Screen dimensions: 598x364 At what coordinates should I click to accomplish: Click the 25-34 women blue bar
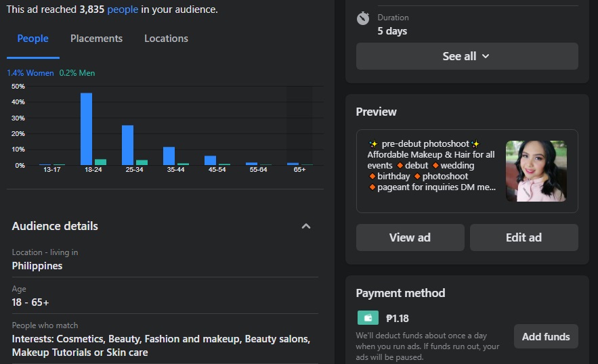point(127,145)
